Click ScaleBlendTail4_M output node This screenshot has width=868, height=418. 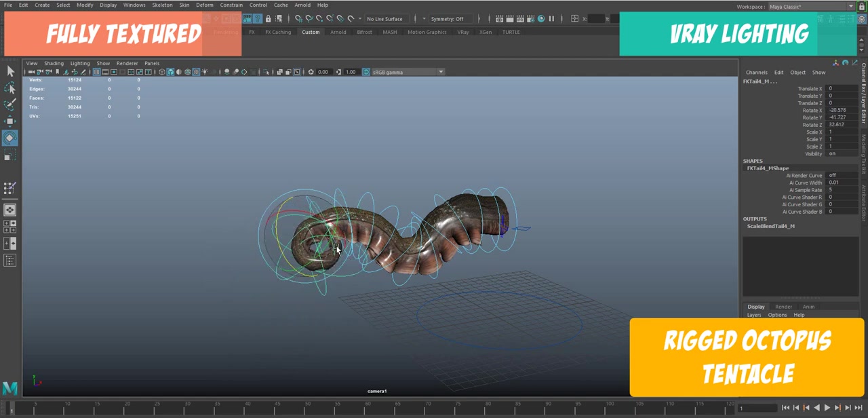[x=771, y=226]
